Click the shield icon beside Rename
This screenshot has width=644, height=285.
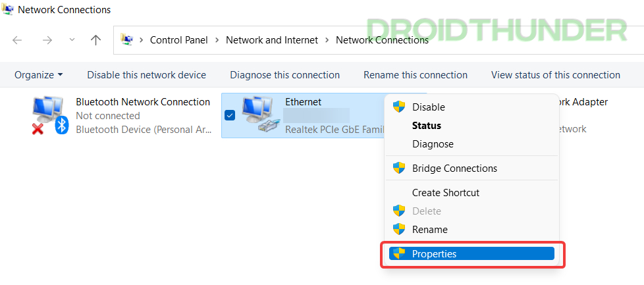coord(399,229)
